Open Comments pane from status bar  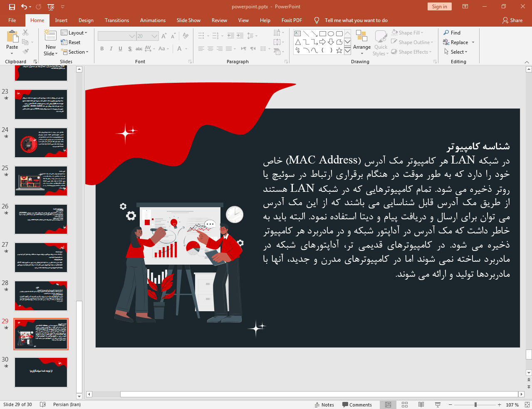click(357, 405)
